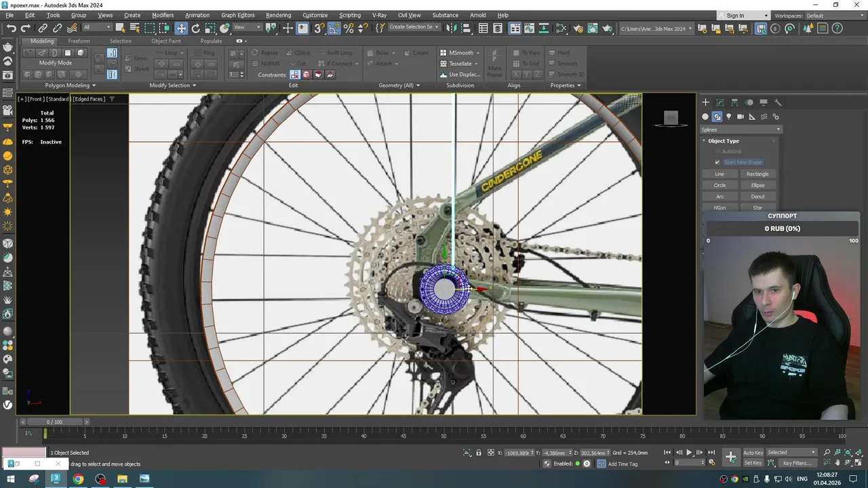Viewport: 868px width, 488px height.
Task: Click the Line shape button
Action: point(719,174)
